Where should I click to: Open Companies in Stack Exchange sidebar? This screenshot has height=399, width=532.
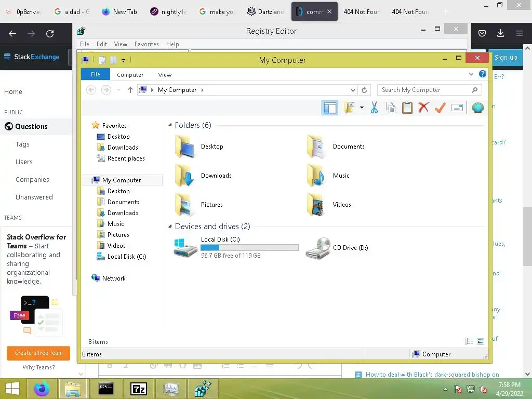coord(32,179)
